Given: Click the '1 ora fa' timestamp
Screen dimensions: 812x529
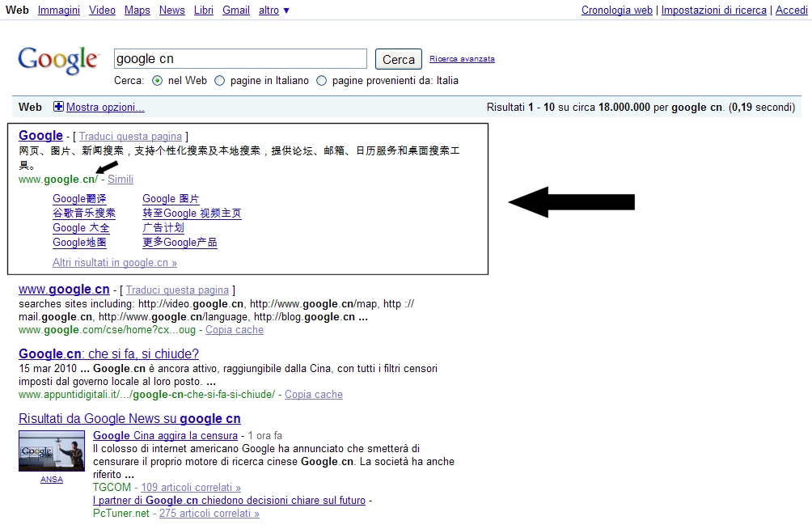Looking at the screenshot, I should pyautogui.click(x=265, y=436).
